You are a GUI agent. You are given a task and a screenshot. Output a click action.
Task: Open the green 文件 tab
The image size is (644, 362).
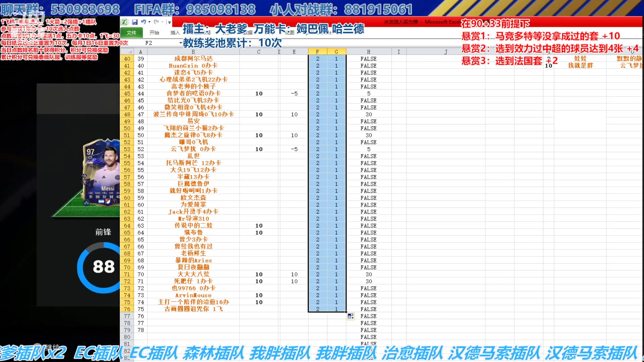pyautogui.click(x=131, y=33)
